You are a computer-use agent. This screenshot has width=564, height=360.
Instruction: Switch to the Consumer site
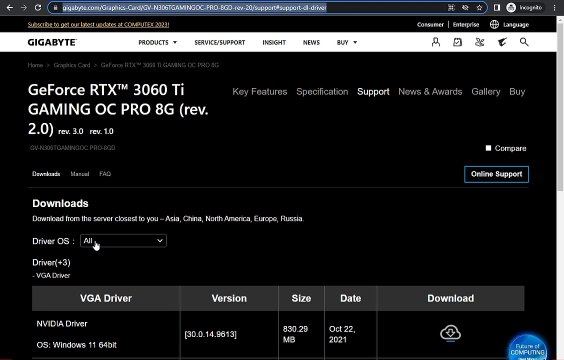pyautogui.click(x=430, y=24)
